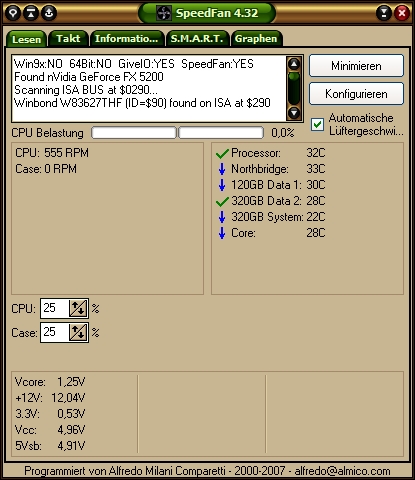Viewport: 415px width, 480px height.
Task: Click the SpeedFan 4.32 title text
Action: [x=217, y=13]
